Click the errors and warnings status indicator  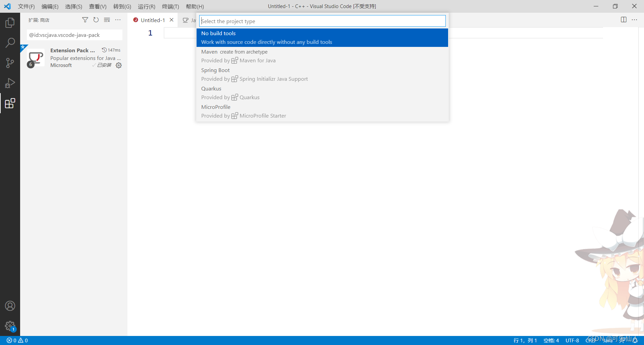(17, 340)
